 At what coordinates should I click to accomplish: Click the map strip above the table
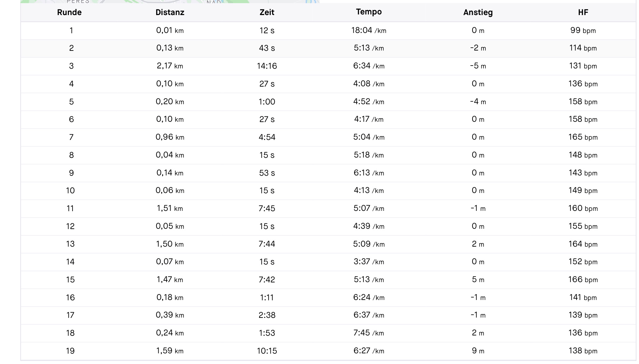click(170, 1)
